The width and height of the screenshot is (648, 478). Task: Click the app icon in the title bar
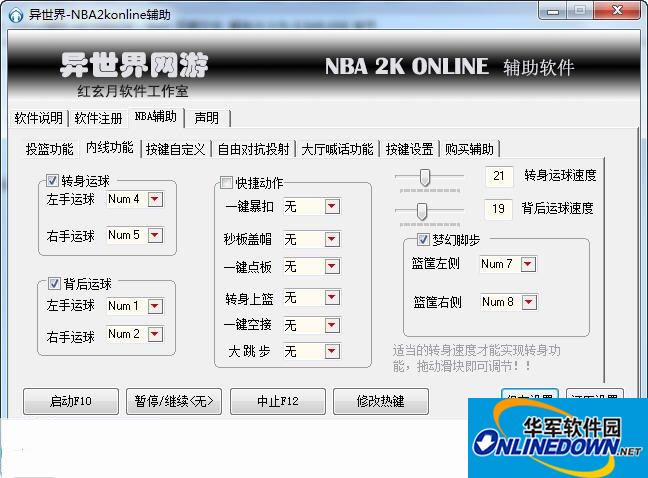[x=16, y=15]
